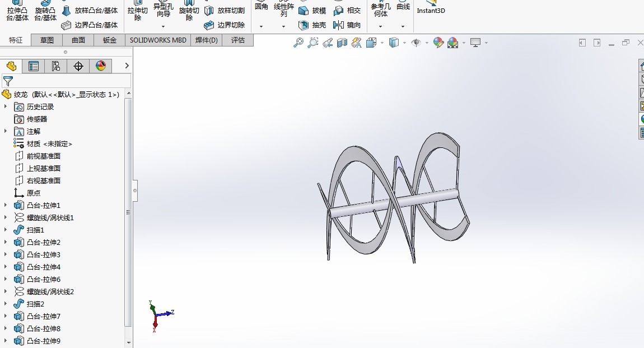This screenshot has height=348, width=644.
Task: Click Extruded Cut (拉伸切除) button
Action: click(x=138, y=11)
